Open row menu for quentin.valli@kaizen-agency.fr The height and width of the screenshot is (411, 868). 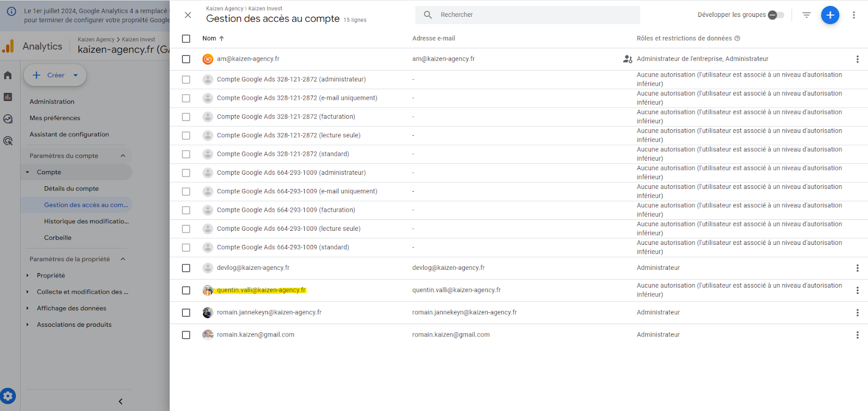857,290
